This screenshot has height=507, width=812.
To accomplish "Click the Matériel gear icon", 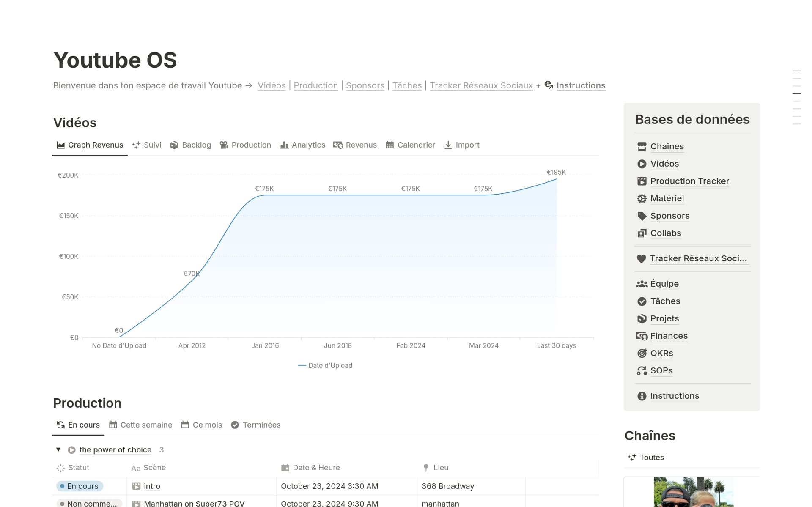I will [642, 198].
